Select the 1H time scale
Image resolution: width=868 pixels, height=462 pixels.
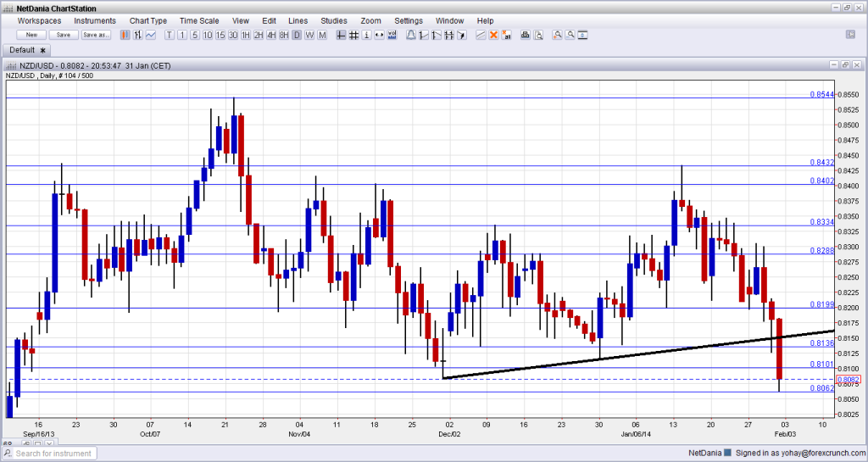pos(246,35)
